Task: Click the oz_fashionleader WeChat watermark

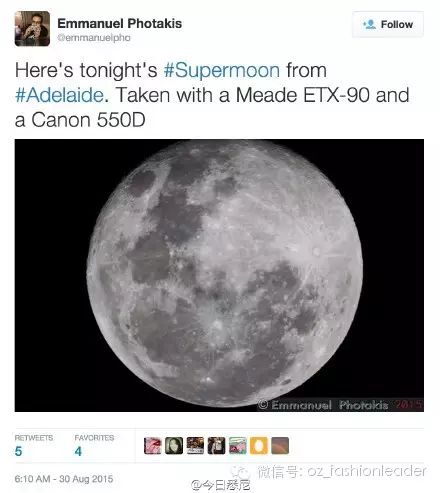Action: click(x=342, y=471)
